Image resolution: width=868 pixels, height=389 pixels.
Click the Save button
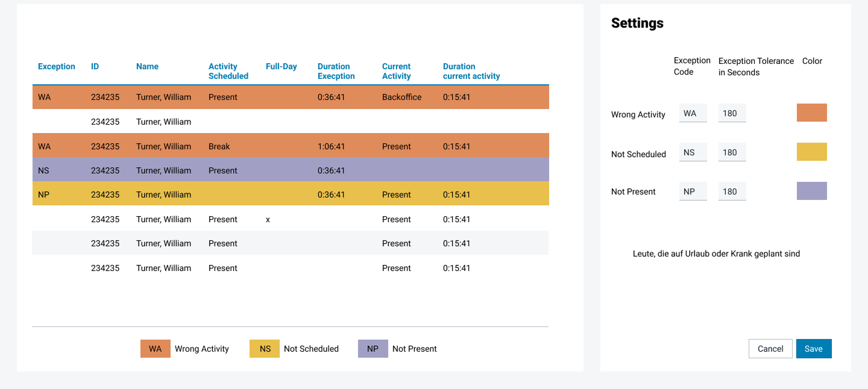814,349
